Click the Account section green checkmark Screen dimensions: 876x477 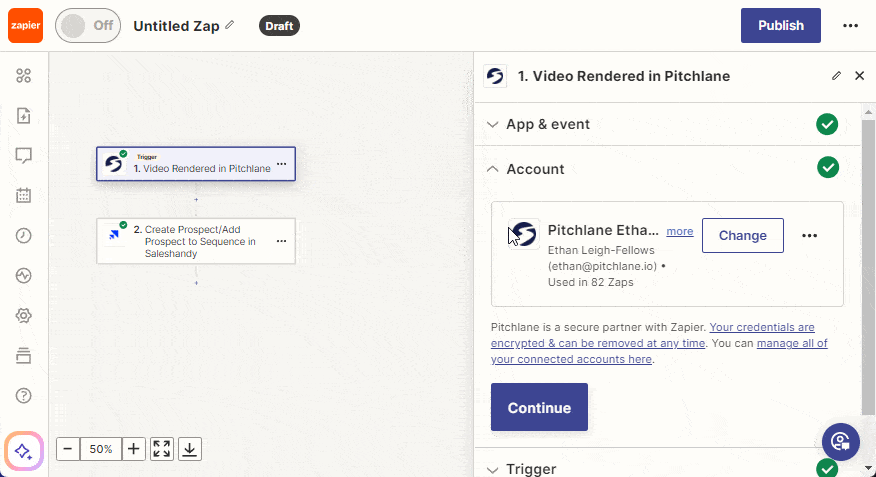[x=828, y=167]
